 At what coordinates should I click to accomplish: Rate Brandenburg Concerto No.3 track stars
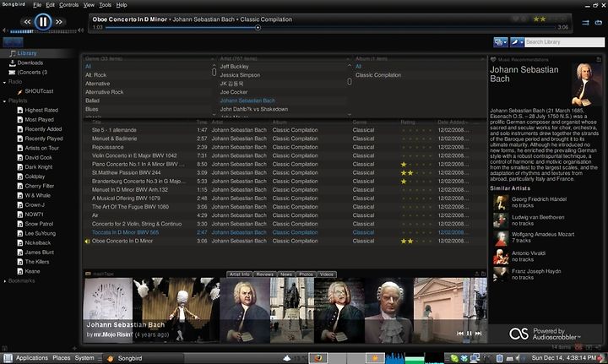tap(417, 182)
